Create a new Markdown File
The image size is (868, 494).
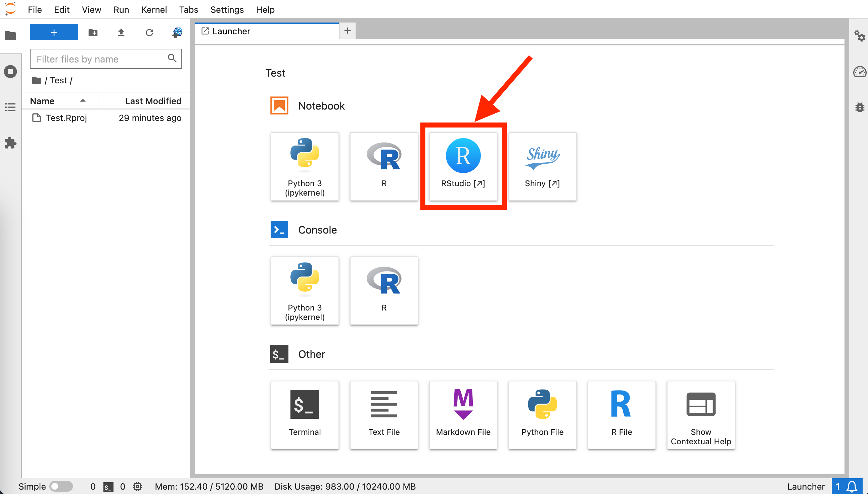tap(463, 415)
